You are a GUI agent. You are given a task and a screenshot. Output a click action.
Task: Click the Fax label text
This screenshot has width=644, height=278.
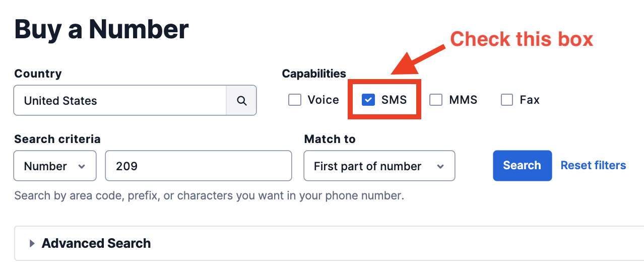coord(530,100)
